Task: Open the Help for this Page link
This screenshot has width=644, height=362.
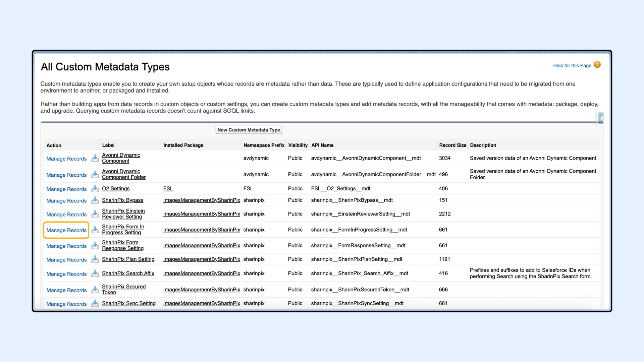Action: click(x=572, y=65)
